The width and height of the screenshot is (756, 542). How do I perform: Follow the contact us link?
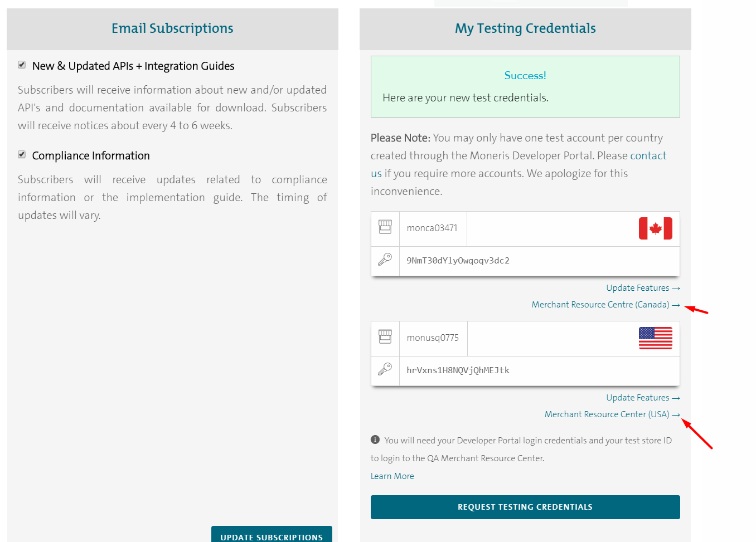[648, 155]
